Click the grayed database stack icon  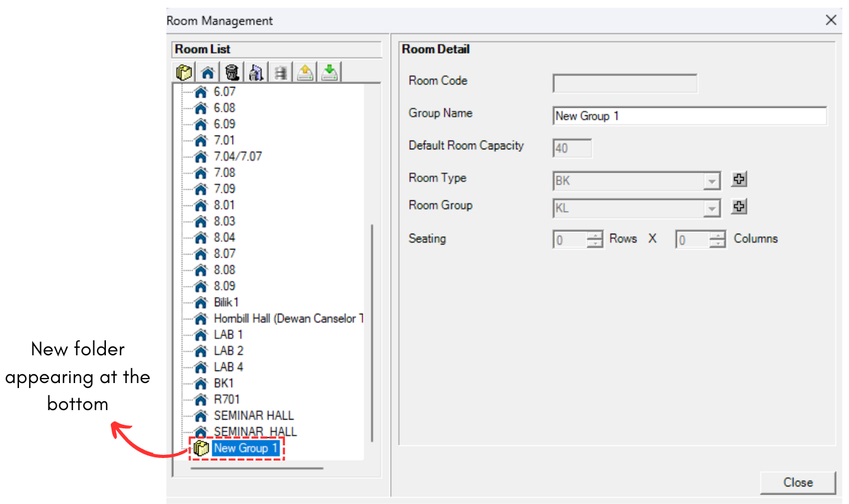pyautogui.click(x=280, y=72)
